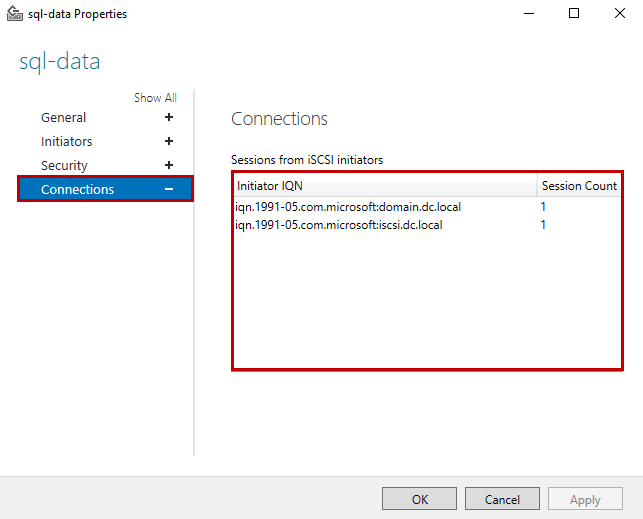Minimize the sql-data Properties window
643x519 pixels.
pos(526,14)
